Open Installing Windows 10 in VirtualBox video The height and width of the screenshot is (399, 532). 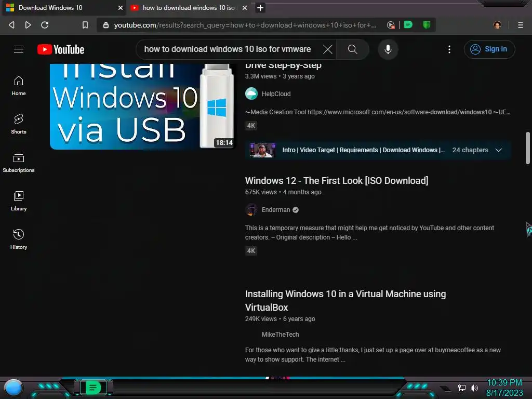point(345,301)
